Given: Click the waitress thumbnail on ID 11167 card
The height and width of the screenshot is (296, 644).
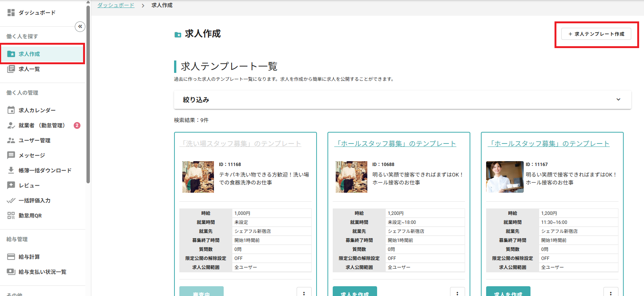Looking at the screenshot, I should [505, 177].
